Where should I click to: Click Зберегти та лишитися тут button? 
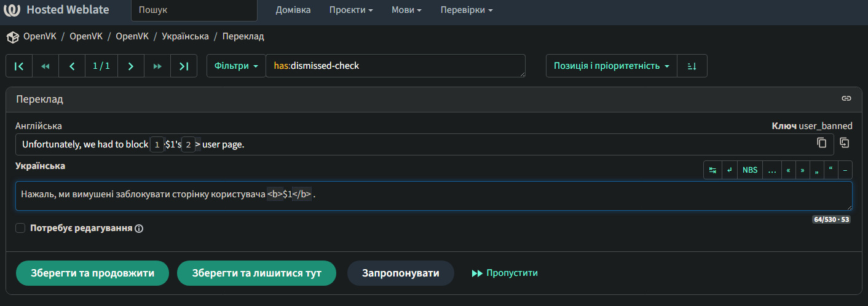pyautogui.click(x=257, y=273)
